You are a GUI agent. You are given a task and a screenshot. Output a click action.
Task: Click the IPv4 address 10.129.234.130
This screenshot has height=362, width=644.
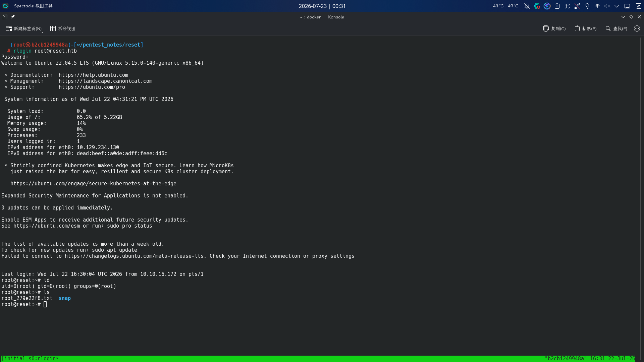[98, 147]
